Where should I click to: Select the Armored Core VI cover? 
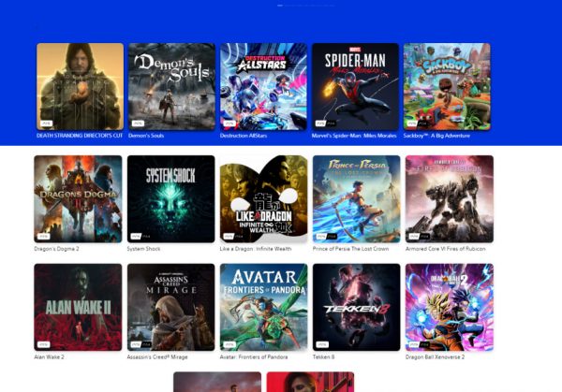click(x=449, y=198)
